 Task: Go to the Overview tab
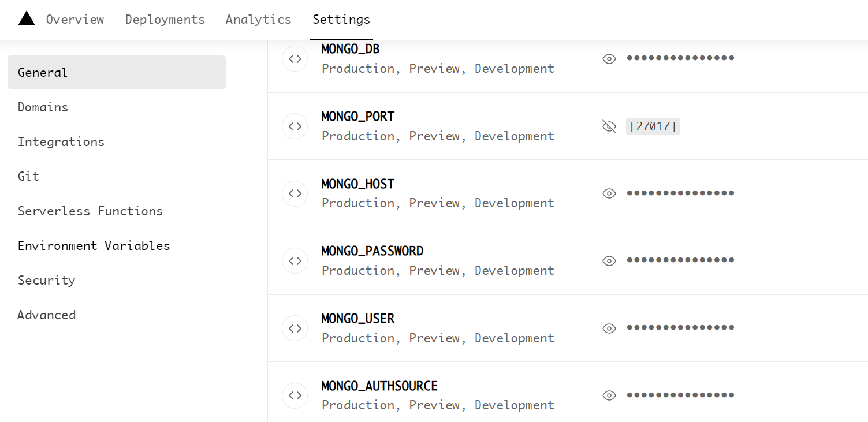(x=75, y=19)
